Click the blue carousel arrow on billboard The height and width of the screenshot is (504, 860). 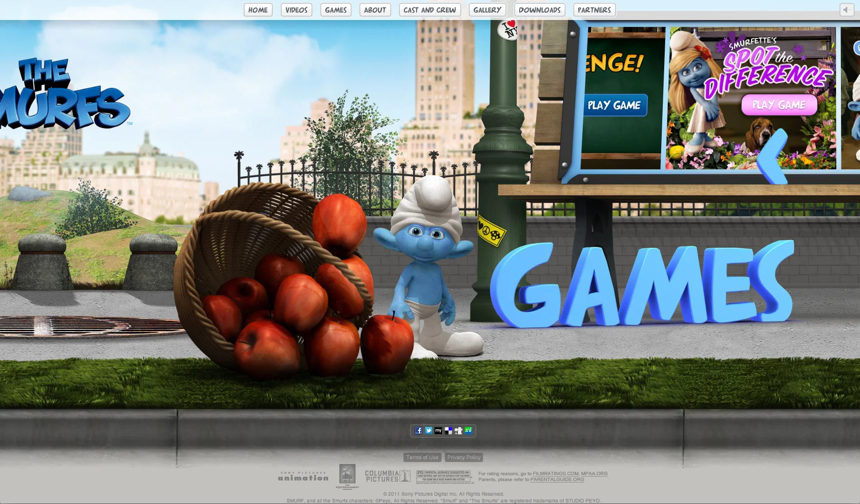point(773,156)
